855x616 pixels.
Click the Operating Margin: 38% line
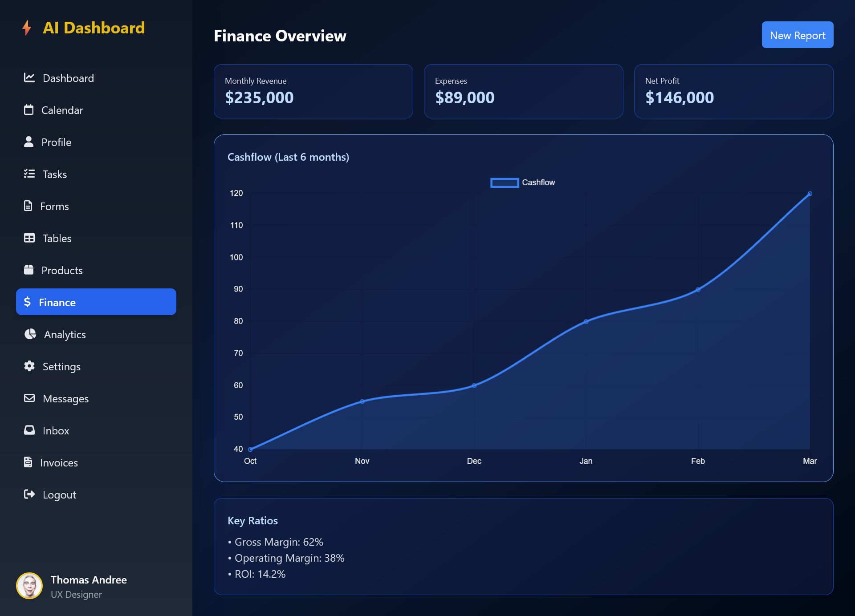[x=286, y=558]
